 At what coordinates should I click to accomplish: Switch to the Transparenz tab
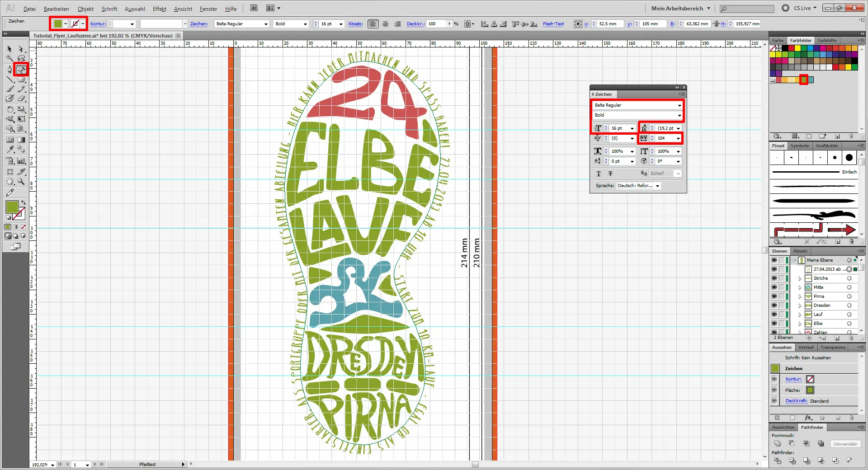pyautogui.click(x=833, y=348)
